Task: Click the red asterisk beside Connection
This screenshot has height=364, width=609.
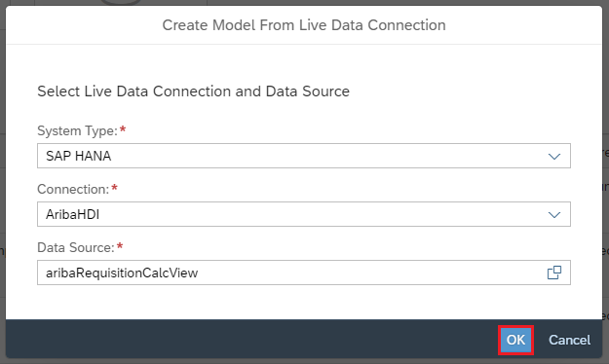Action: [x=114, y=188]
